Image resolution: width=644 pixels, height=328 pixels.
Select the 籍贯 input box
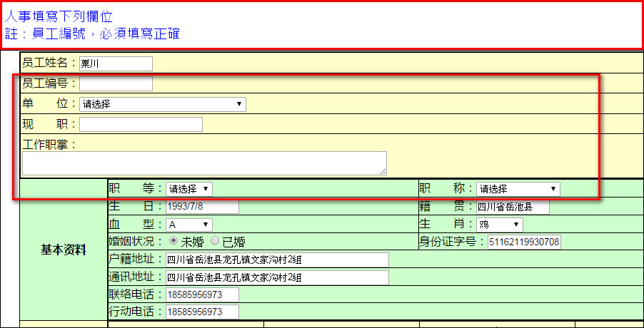[513, 207]
